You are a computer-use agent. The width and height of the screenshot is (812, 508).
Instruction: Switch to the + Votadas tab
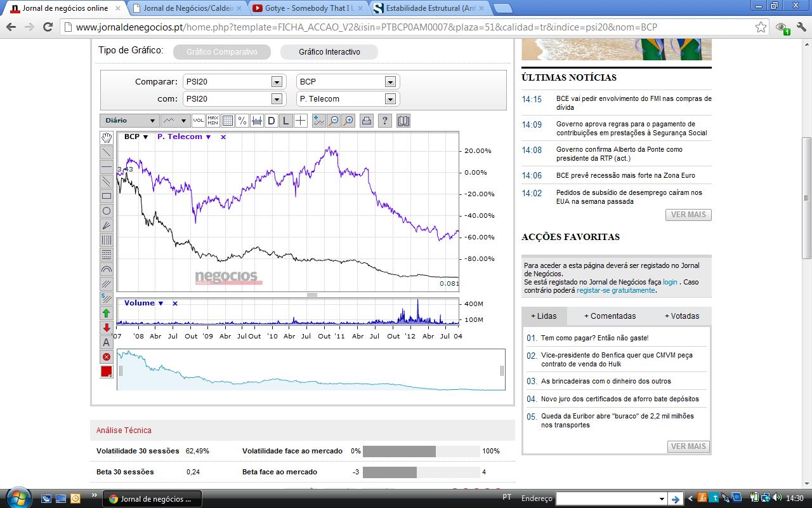682,316
